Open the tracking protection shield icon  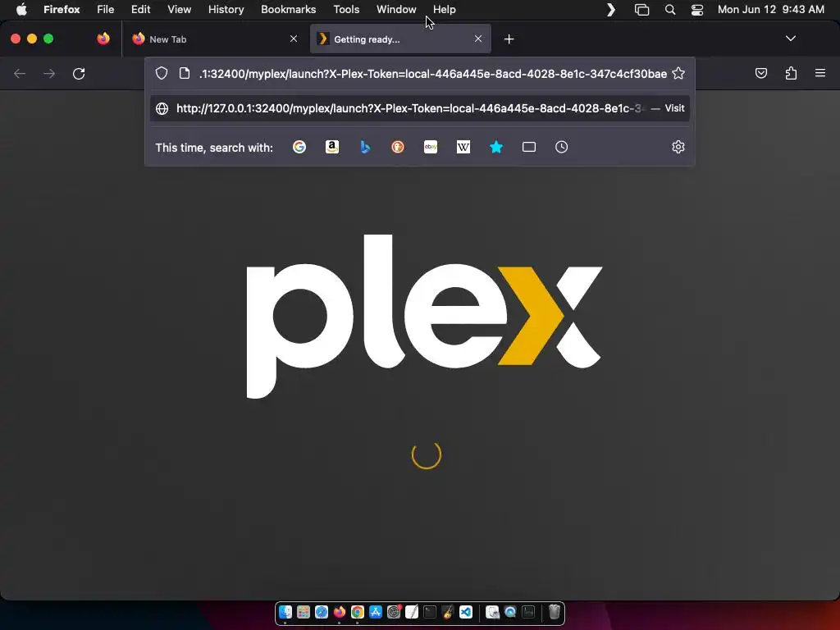162,73
